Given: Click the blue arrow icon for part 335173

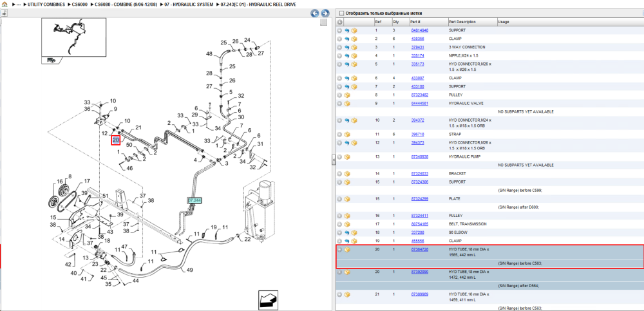Looking at the screenshot, I should pos(346,64).
